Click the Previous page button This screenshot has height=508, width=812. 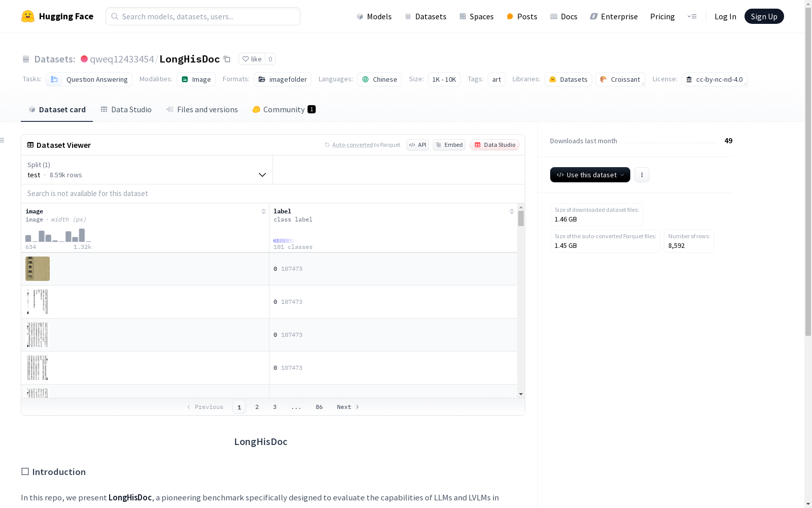point(205,407)
